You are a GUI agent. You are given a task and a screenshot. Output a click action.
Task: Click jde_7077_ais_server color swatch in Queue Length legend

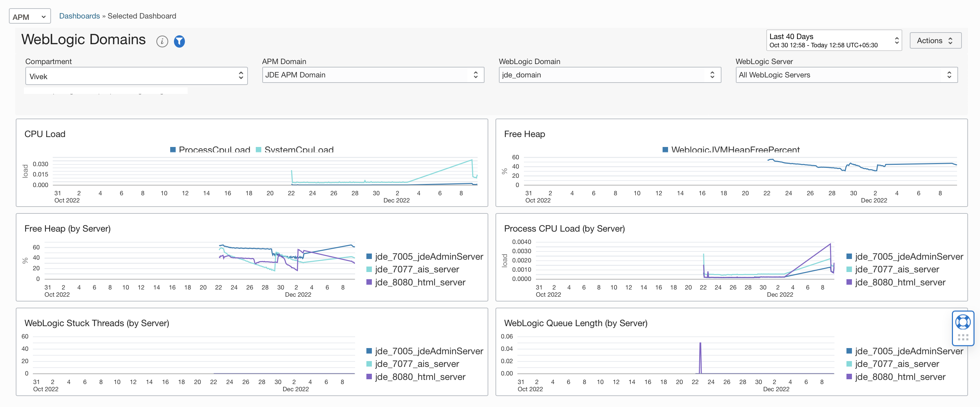pos(849,364)
